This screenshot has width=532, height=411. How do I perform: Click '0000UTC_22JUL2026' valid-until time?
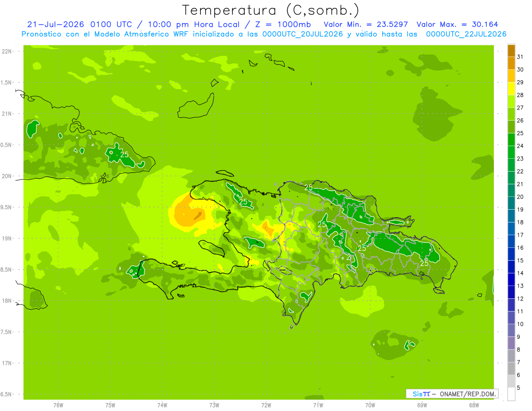[466, 34]
